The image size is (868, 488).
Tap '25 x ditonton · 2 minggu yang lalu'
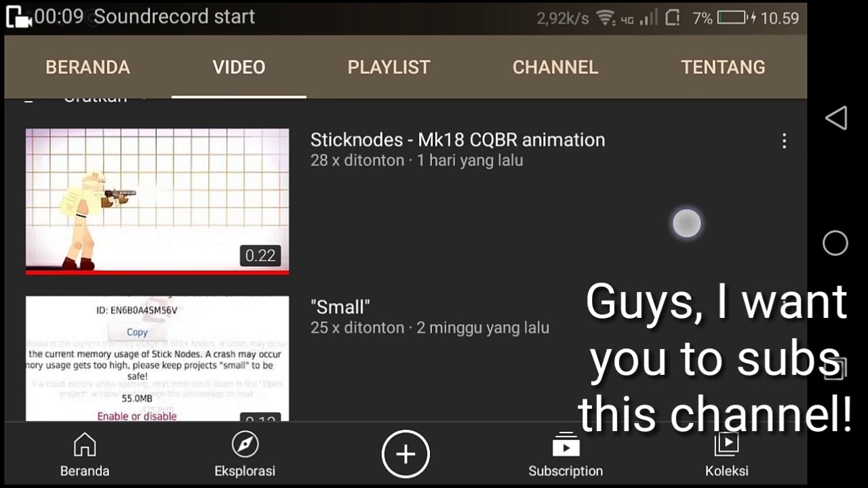429,328
